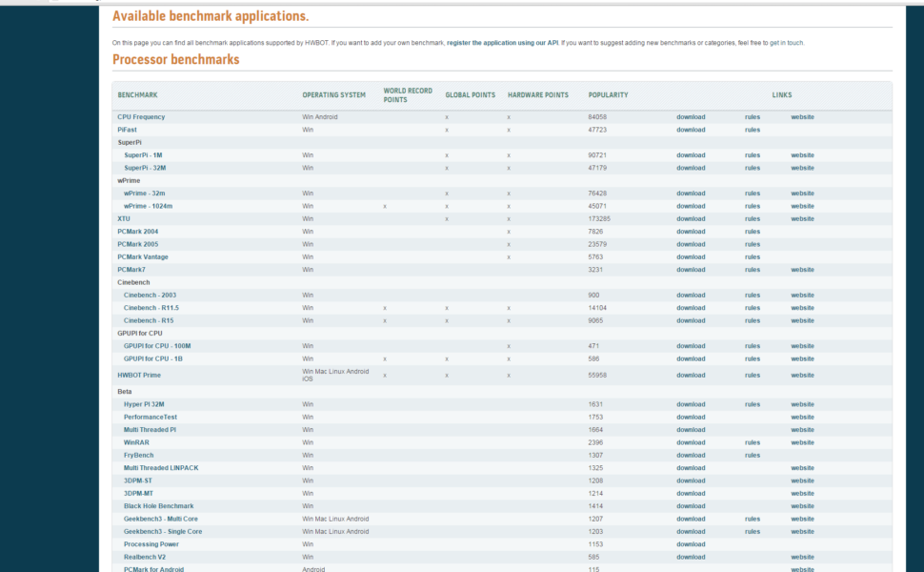
Task: Open the CPU Frequency benchmark link
Action: [141, 116]
